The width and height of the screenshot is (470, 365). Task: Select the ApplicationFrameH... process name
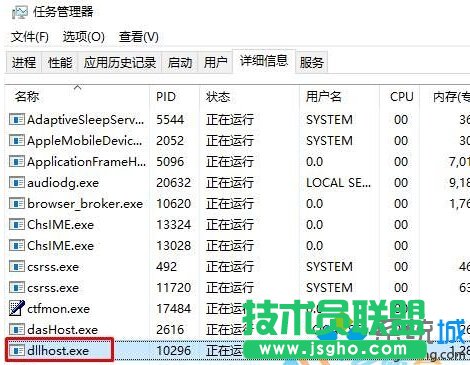tap(87, 162)
